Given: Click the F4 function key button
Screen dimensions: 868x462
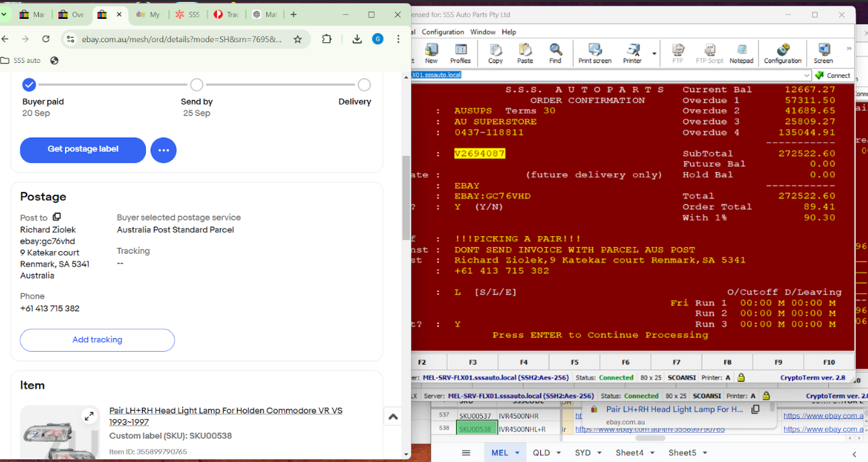Looking at the screenshot, I should click(x=523, y=362).
